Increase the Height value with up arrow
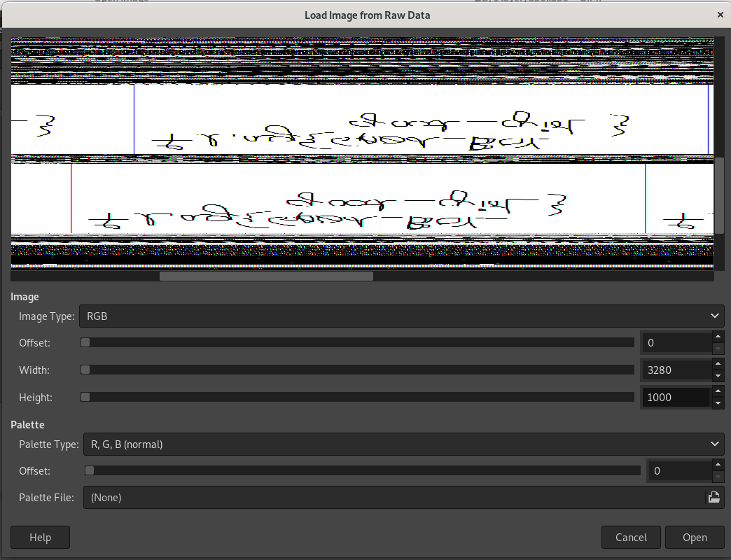Viewport: 731px width, 560px height. click(718, 391)
